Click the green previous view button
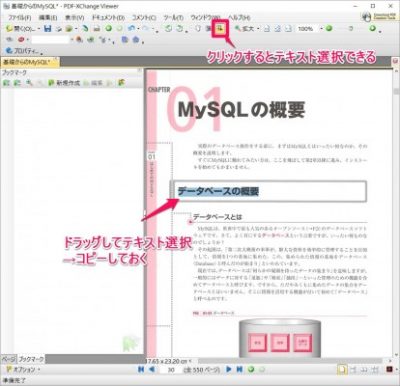This screenshot has height=386, width=400. pyautogui.click(x=251, y=369)
